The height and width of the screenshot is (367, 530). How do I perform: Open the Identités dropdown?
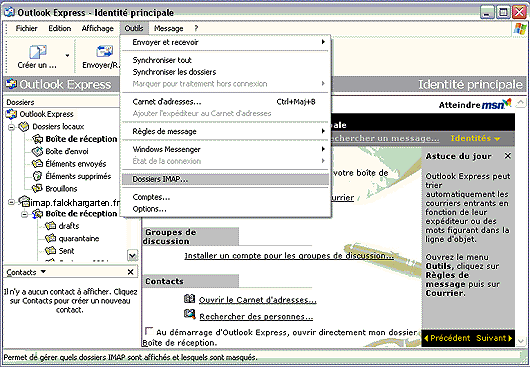[x=475, y=138]
